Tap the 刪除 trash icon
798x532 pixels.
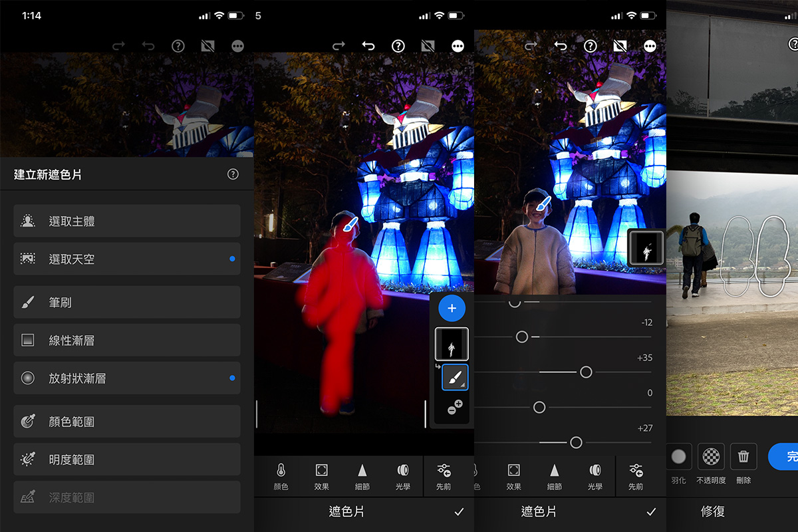click(x=743, y=462)
